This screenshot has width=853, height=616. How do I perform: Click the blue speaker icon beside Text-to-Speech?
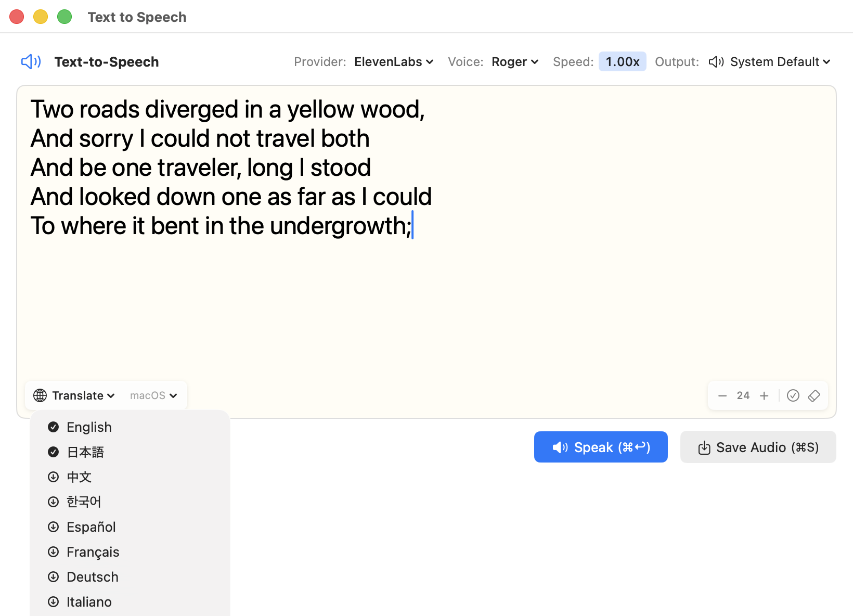pyautogui.click(x=31, y=62)
